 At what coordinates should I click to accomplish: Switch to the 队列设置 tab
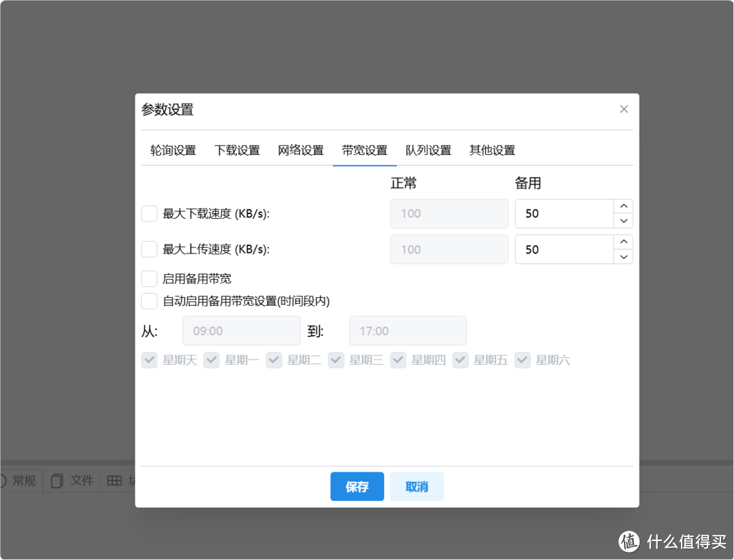(428, 150)
